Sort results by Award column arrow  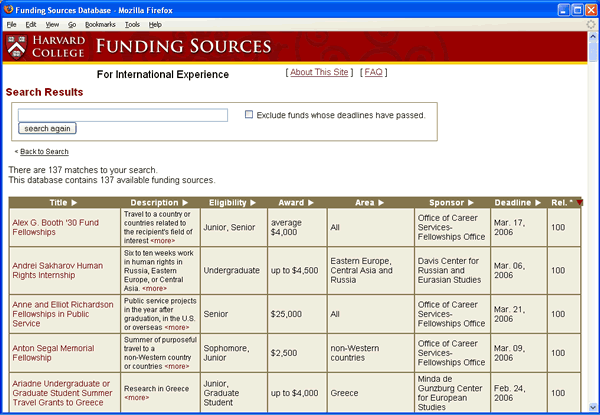[311, 203]
